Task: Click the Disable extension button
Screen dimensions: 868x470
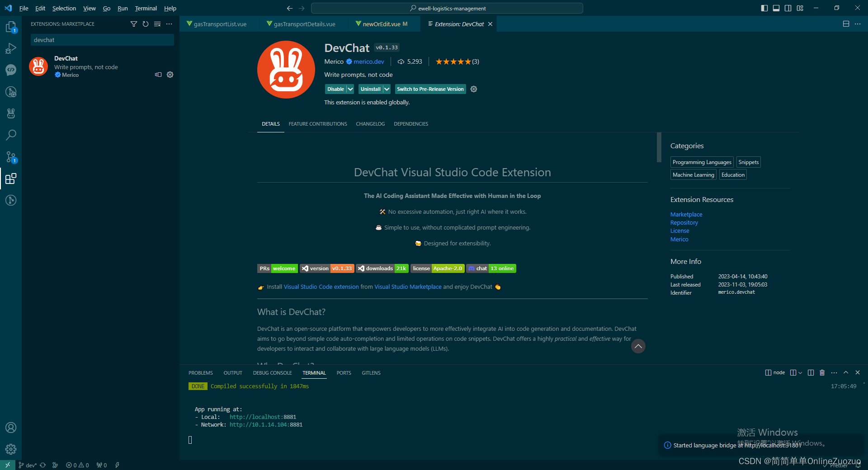Action: pyautogui.click(x=335, y=89)
